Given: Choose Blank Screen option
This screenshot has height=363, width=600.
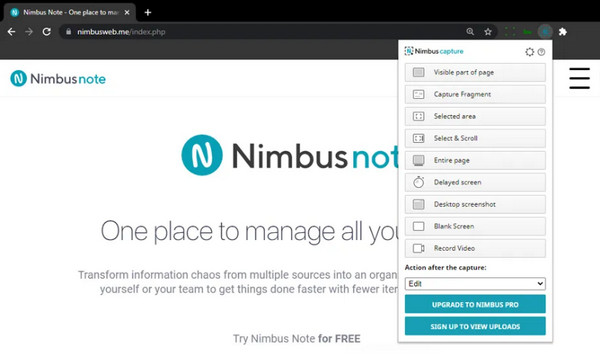Looking at the screenshot, I should (475, 226).
